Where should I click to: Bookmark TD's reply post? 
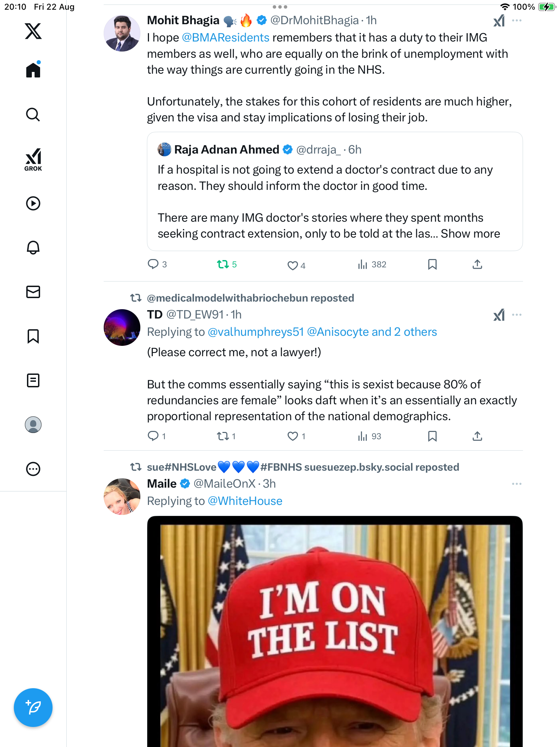coord(432,436)
